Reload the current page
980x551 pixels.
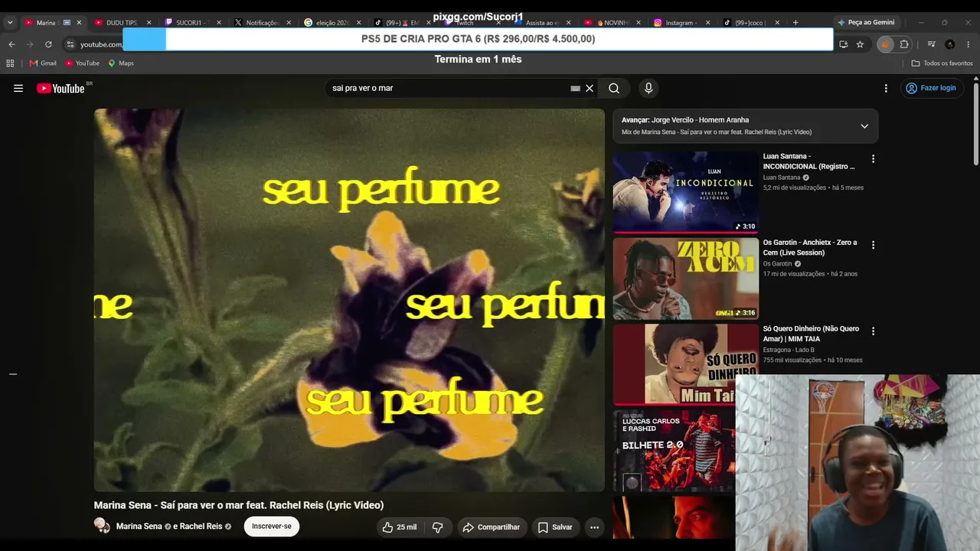(48, 44)
